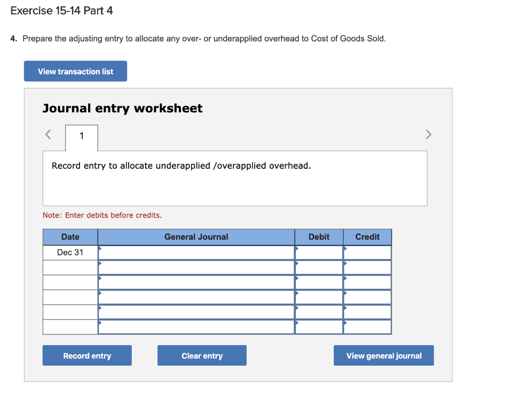Click the View transaction list button
The image size is (525, 420).
[75, 71]
